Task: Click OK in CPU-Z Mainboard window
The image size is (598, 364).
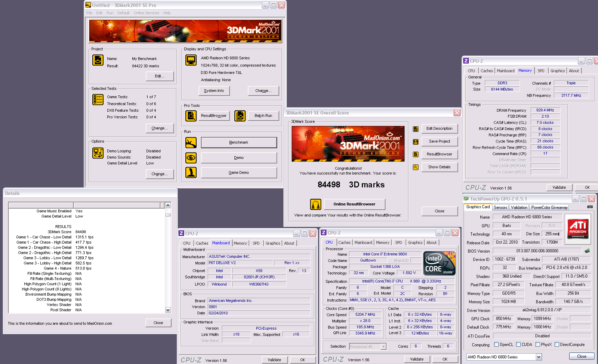Action: (302, 360)
